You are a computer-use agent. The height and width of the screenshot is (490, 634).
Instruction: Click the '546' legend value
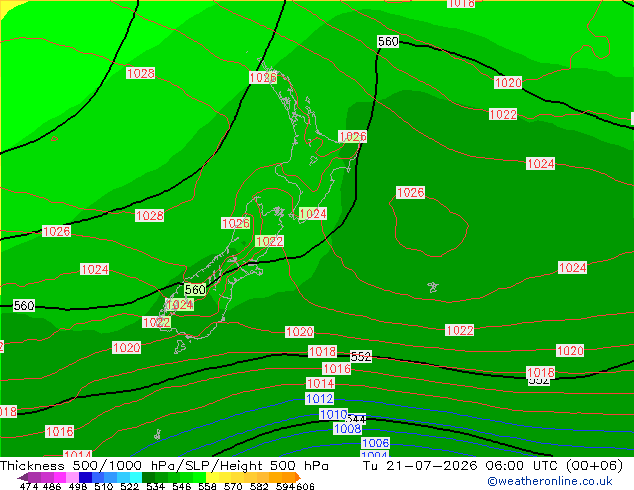point(182,486)
